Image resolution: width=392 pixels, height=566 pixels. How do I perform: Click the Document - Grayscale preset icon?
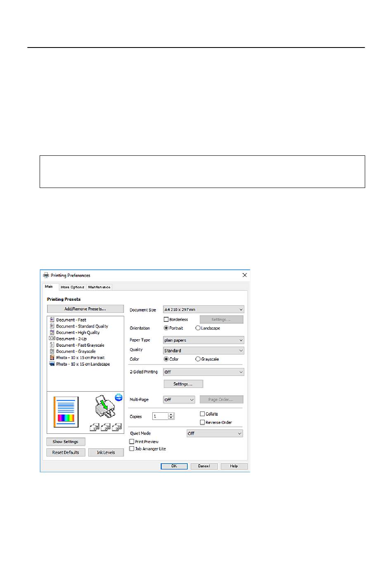click(52, 351)
